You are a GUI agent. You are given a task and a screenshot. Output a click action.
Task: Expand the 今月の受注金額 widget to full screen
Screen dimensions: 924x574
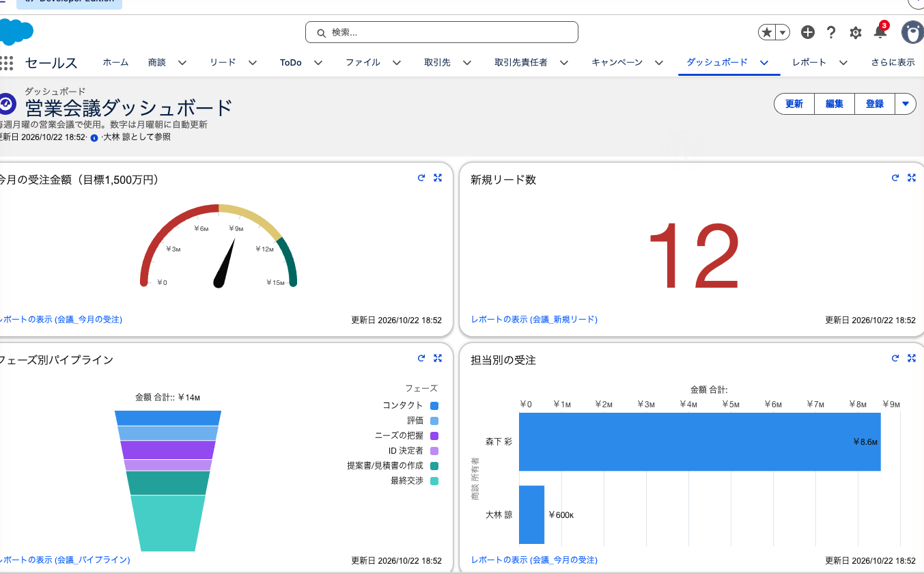click(x=438, y=178)
